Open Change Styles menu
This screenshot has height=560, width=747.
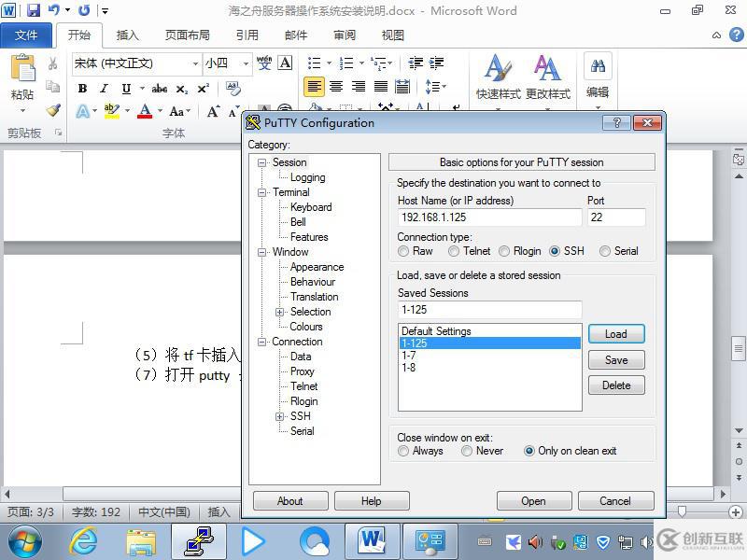coord(548,77)
